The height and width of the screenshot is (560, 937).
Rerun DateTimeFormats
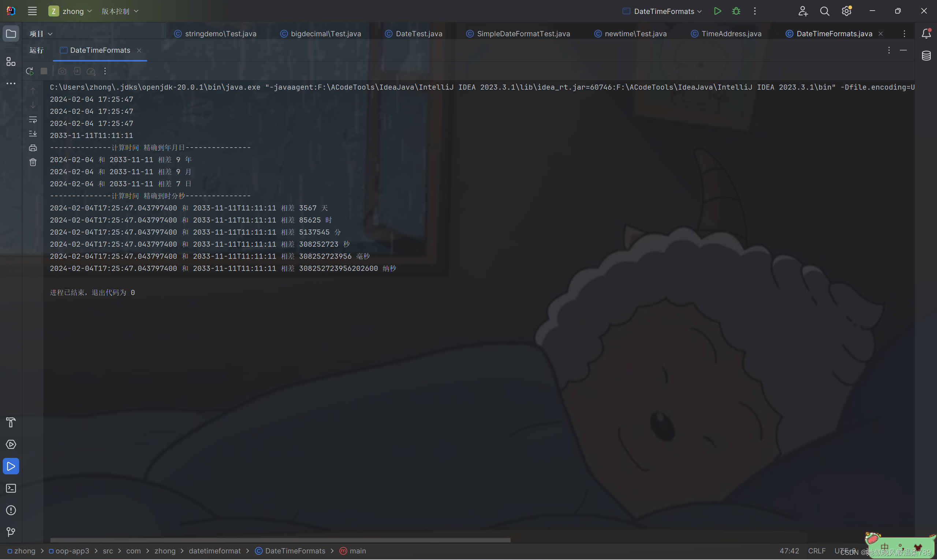click(x=30, y=71)
